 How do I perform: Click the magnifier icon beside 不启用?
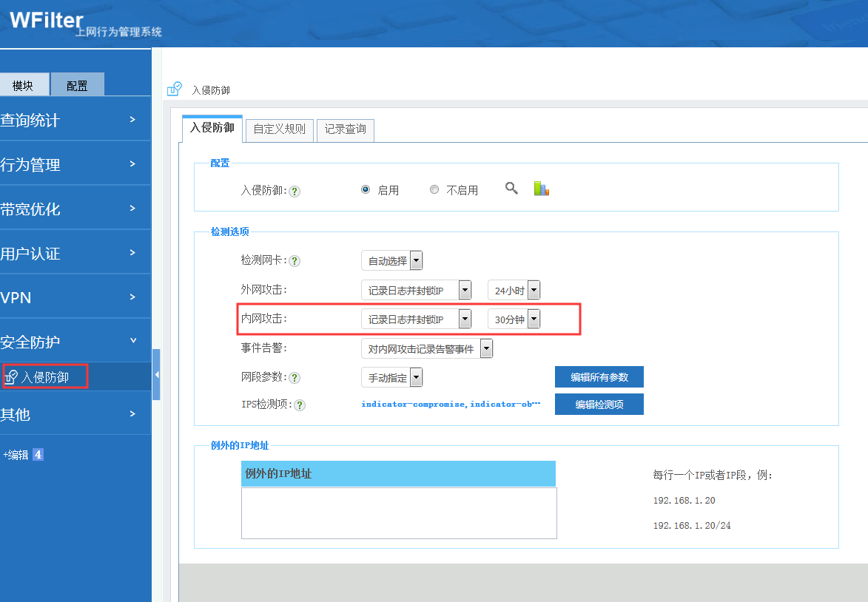coord(511,189)
